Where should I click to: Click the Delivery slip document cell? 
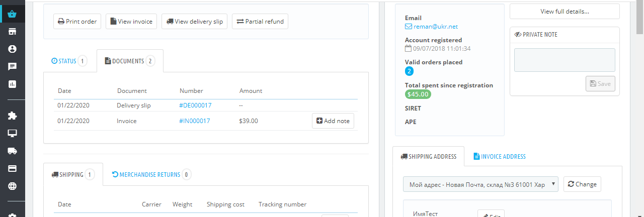point(134,105)
